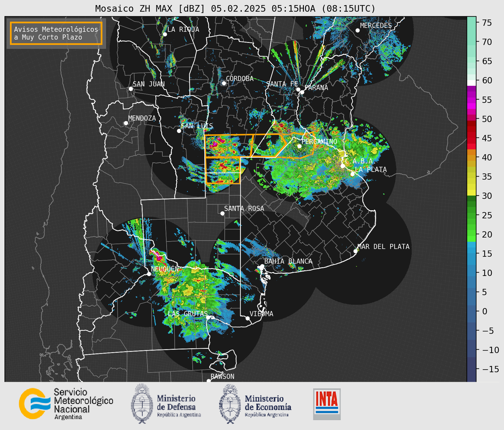Image resolution: width=504 pixels, height=430 pixels.
Task: Click the PARANÁ city label
Action: (316, 88)
